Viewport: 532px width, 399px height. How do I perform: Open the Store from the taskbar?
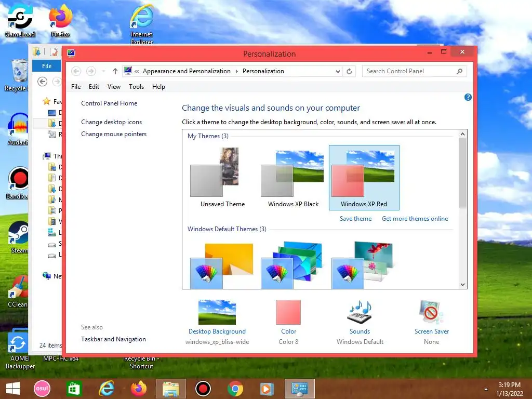(74, 389)
